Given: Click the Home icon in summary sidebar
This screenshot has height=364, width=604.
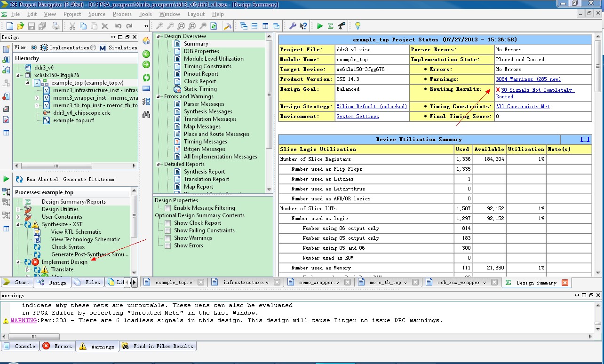Looking at the screenshot, I should 146,40.
